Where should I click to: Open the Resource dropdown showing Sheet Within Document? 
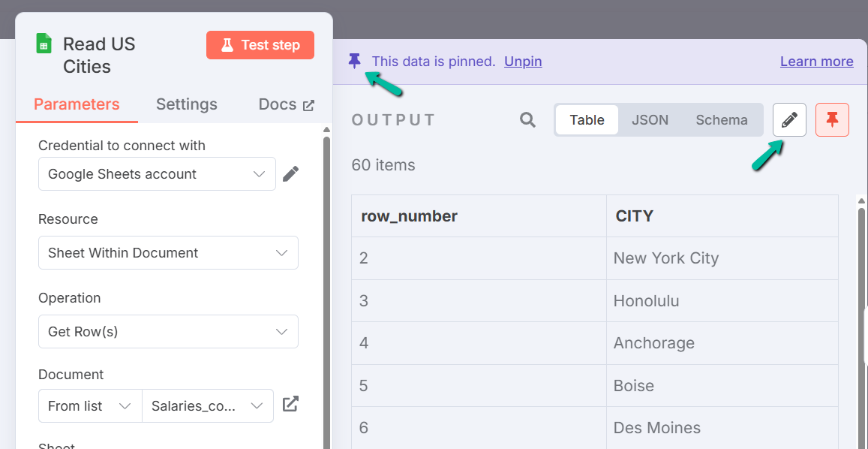(168, 253)
